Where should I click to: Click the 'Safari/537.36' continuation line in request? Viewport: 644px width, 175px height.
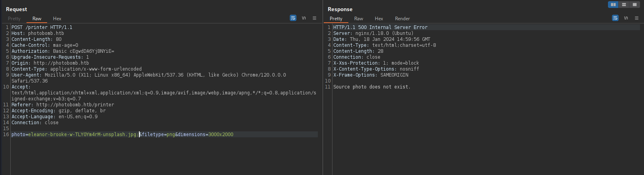(30, 81)
